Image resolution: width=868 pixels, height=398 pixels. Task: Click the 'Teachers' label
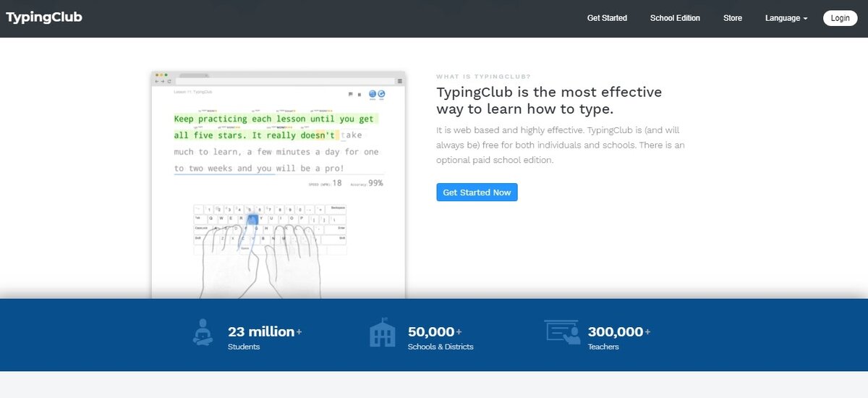603,347
